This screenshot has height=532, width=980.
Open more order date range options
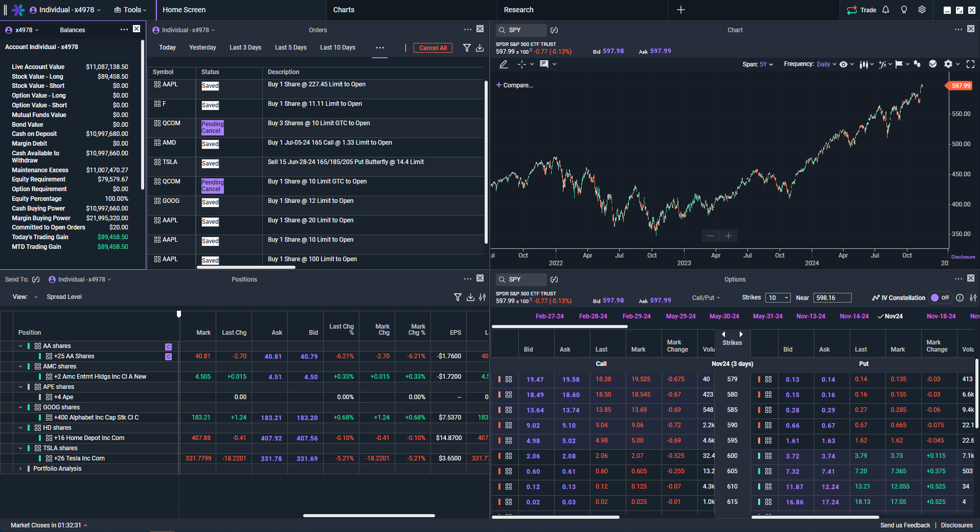point(380,48)
